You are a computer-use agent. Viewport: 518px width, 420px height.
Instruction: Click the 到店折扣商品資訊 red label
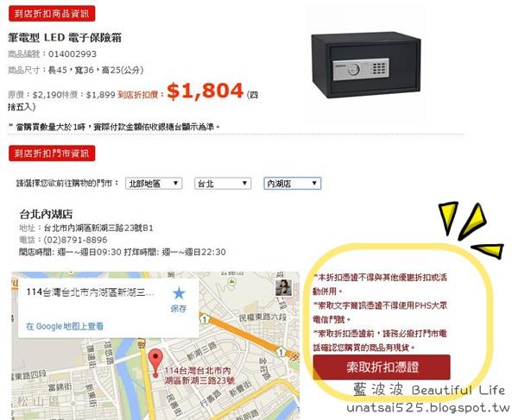[52, 14]
